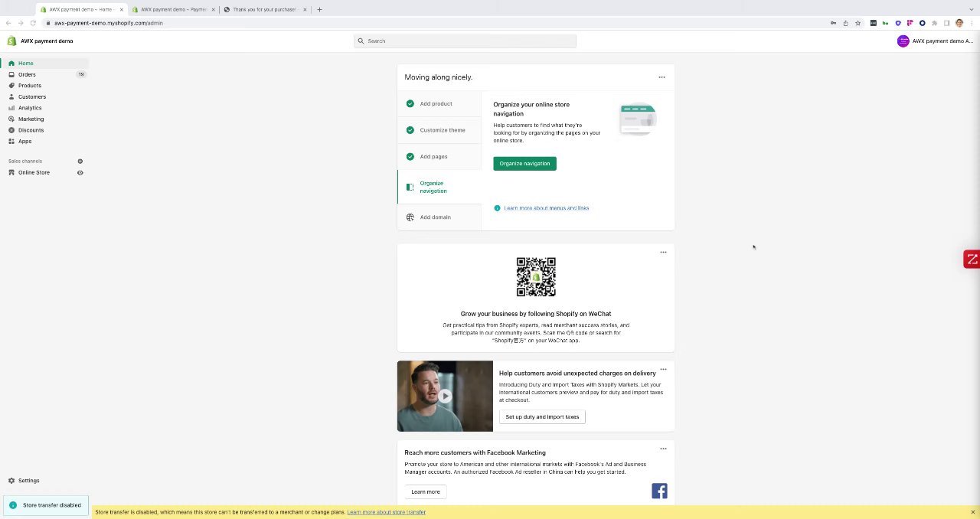Image resolution: width=980 pixels, height=519 pixels.
Task: Click the Online Store sales channel
Action: coord(34,172)
